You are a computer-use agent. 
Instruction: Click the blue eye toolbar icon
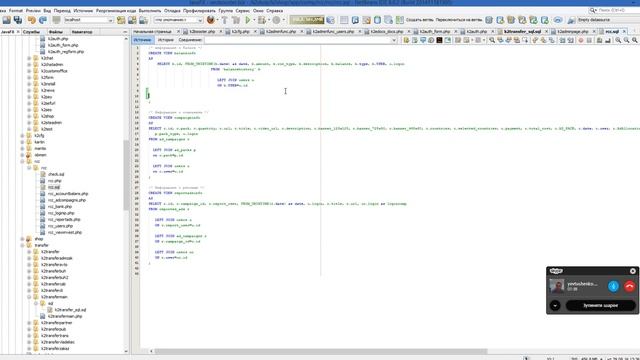558,20
